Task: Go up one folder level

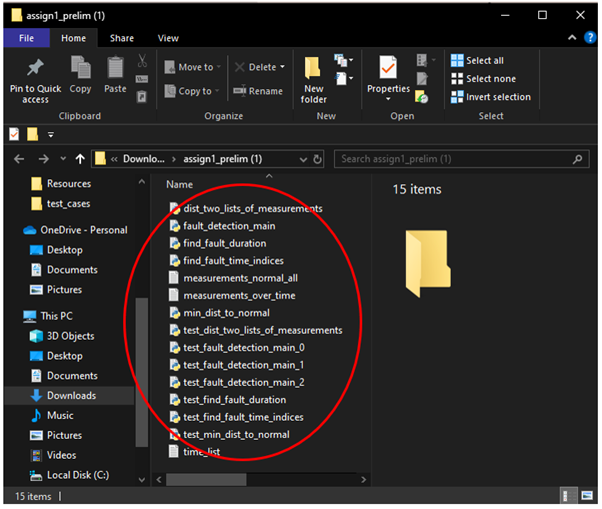Action: point(80,159)
